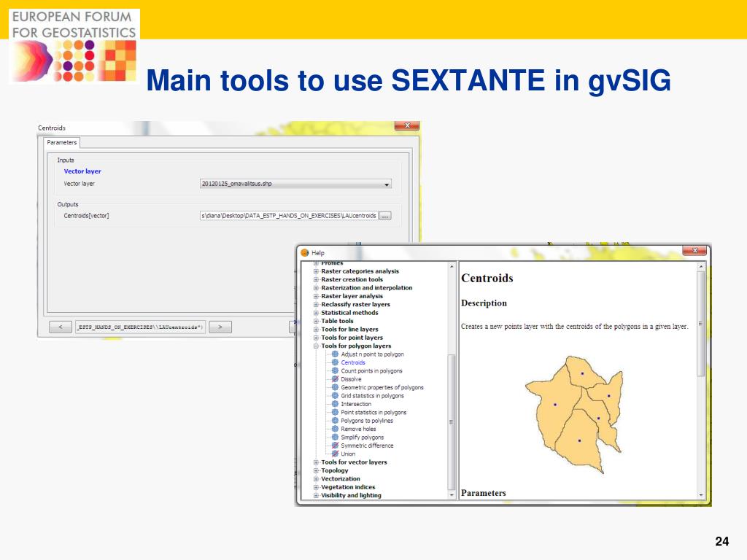Select 'Polygons to polylines' label in the tree
The width and height of the screenshot is (747, 560).
(x=367, y=421)
